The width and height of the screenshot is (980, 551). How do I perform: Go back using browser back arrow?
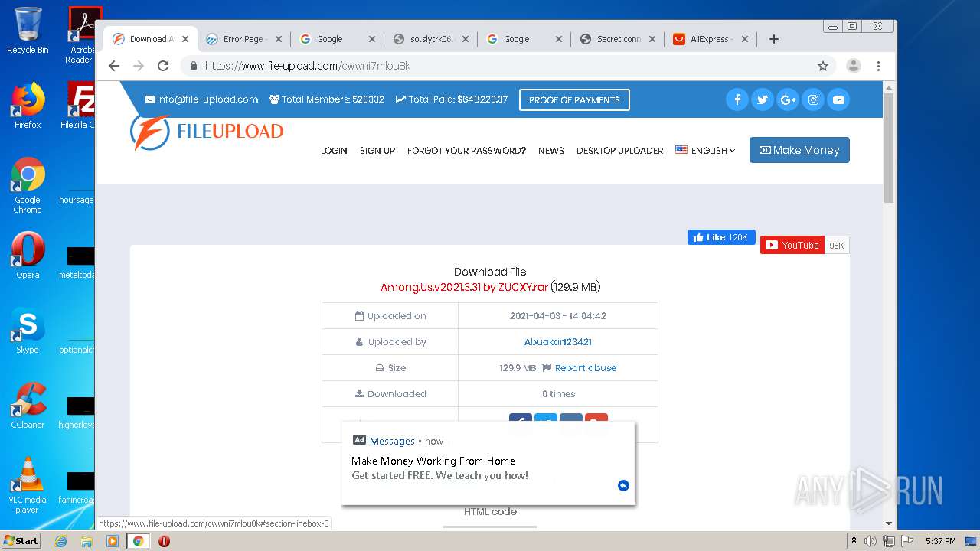(114, 66)
